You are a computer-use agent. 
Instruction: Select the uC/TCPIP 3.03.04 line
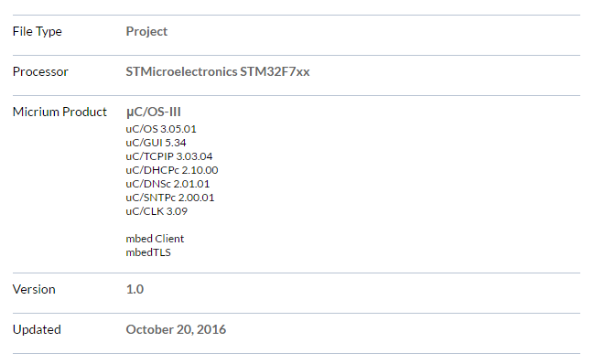coord(169,156)
